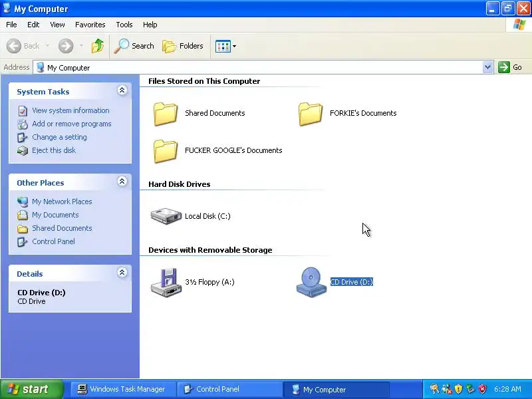Click the View system information icon

[x=23, y=111]
